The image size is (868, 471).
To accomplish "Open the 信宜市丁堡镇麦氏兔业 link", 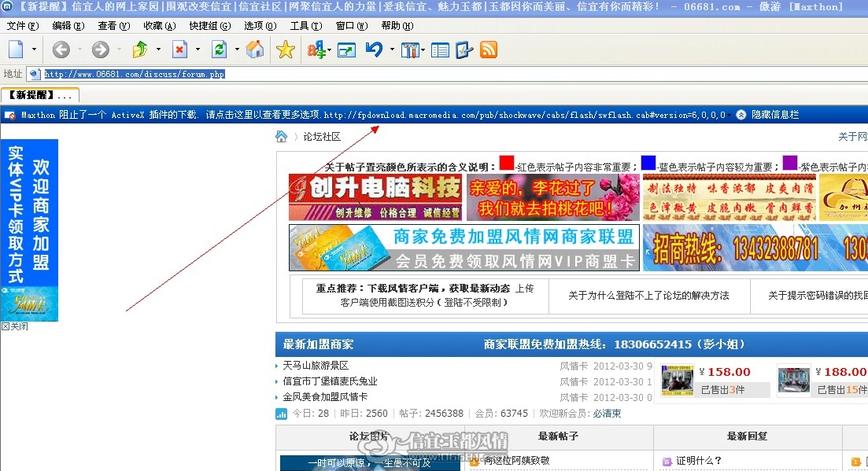I will [330, 381].
